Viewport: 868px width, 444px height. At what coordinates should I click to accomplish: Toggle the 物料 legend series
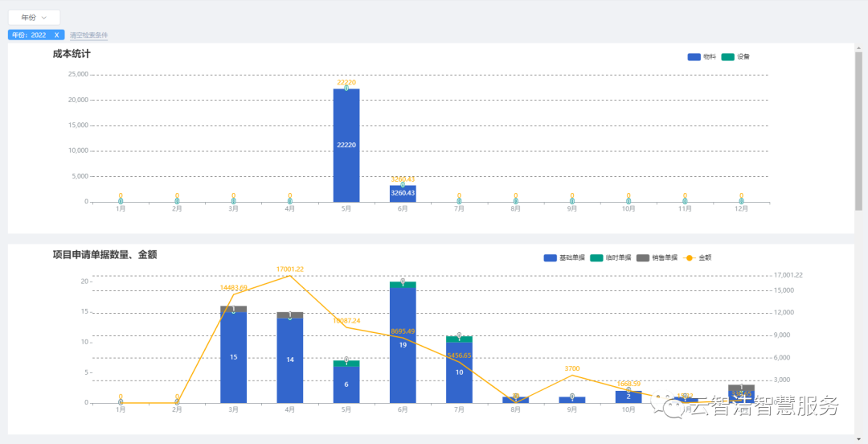(x=694, y=57)
